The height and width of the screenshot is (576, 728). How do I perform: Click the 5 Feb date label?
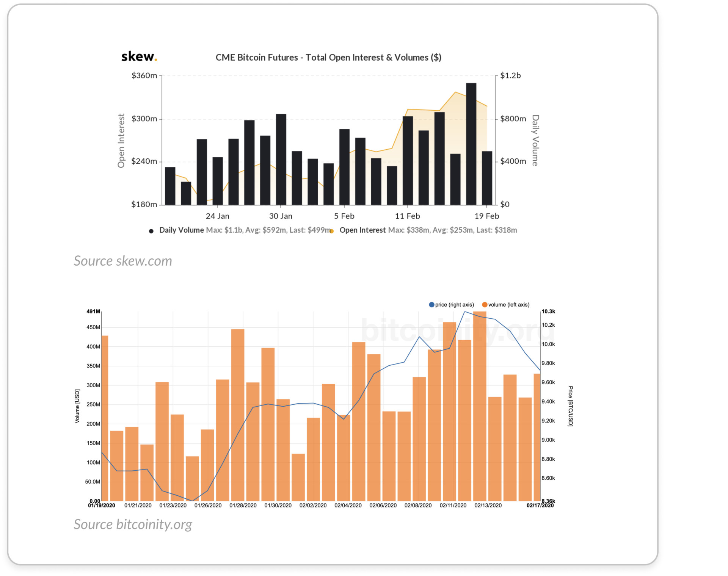click(344, 216)
